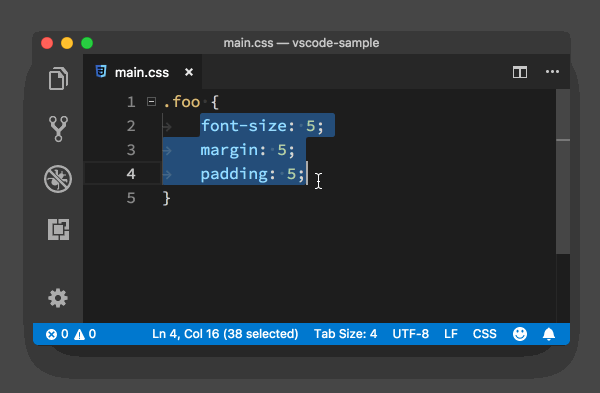Click Ln 4, Col 16 position indicator
Image resolution: width=600 pixels, height=393 pixels.
click(x=225, y=334)
